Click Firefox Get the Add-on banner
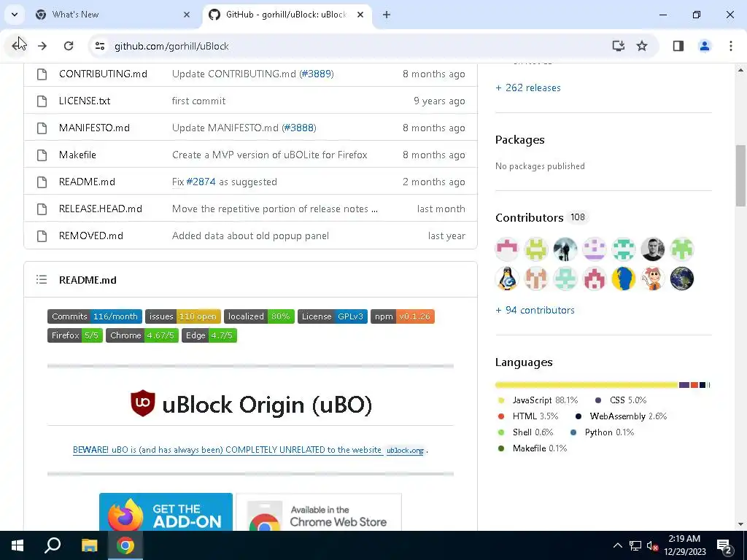The height and width of the screenshot is (560, 747). 166,512
